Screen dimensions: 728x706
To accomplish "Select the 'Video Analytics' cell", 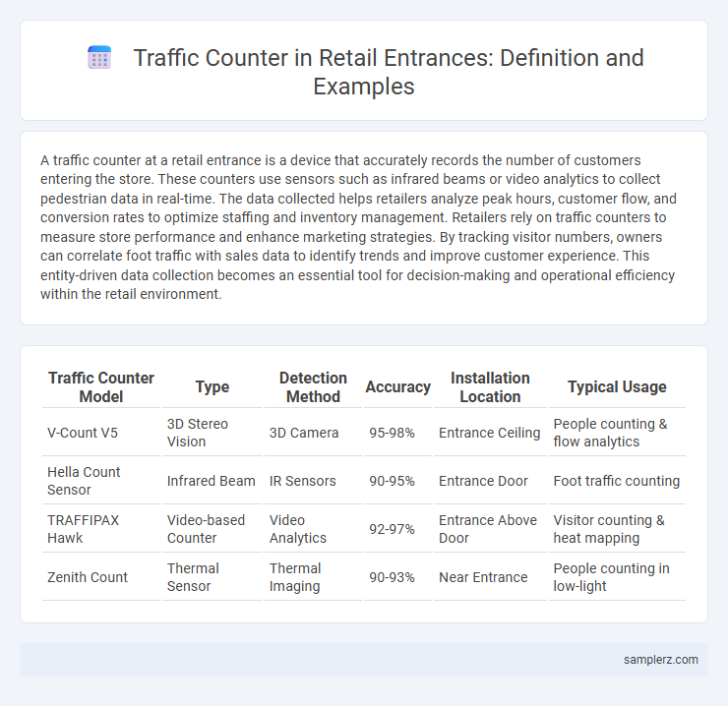I will point(313,529).
